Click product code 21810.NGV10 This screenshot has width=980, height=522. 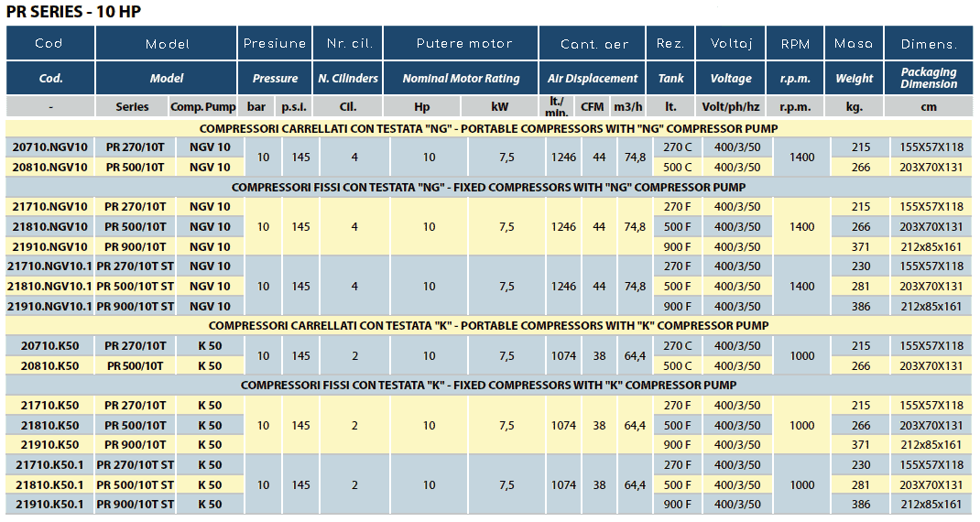click(x=50, y=227)
